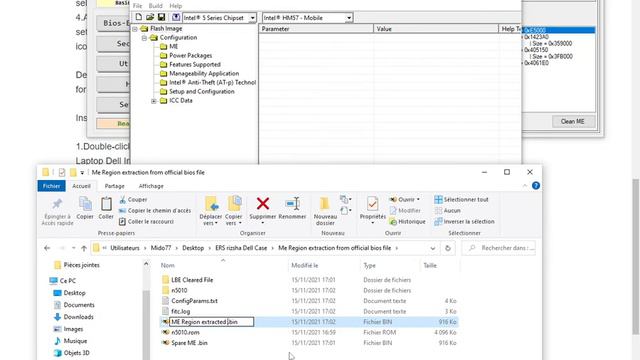Click the Nouveau dossier icon

325,203
